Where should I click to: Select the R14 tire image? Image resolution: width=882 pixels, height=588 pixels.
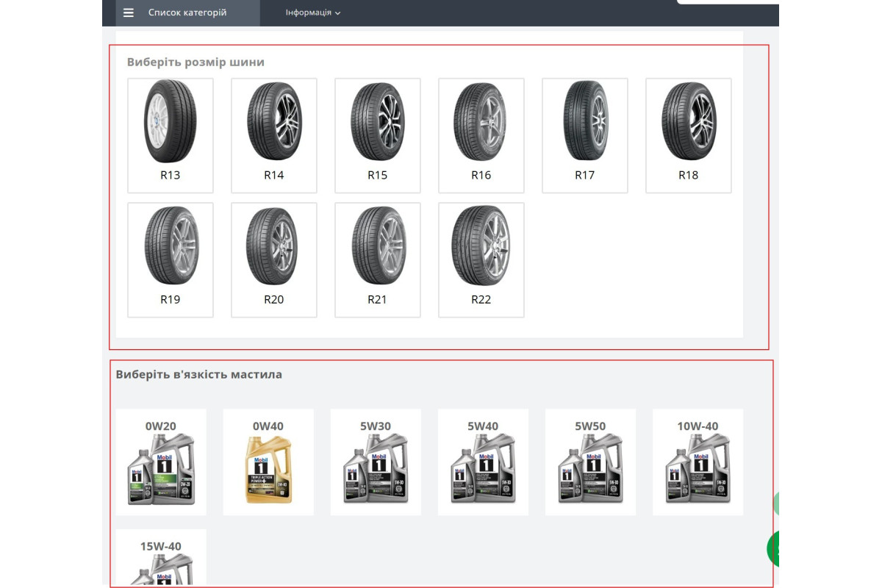(274, 121)
